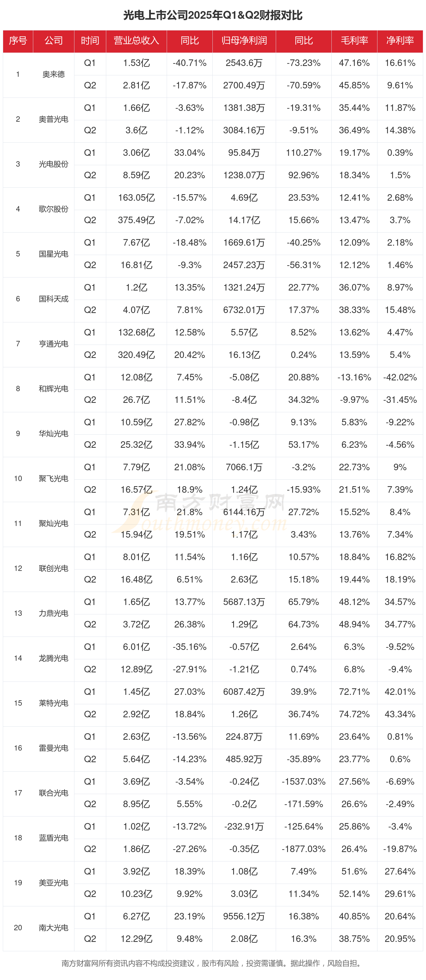Click the footer disclaimer text

[x=211, y=963]
